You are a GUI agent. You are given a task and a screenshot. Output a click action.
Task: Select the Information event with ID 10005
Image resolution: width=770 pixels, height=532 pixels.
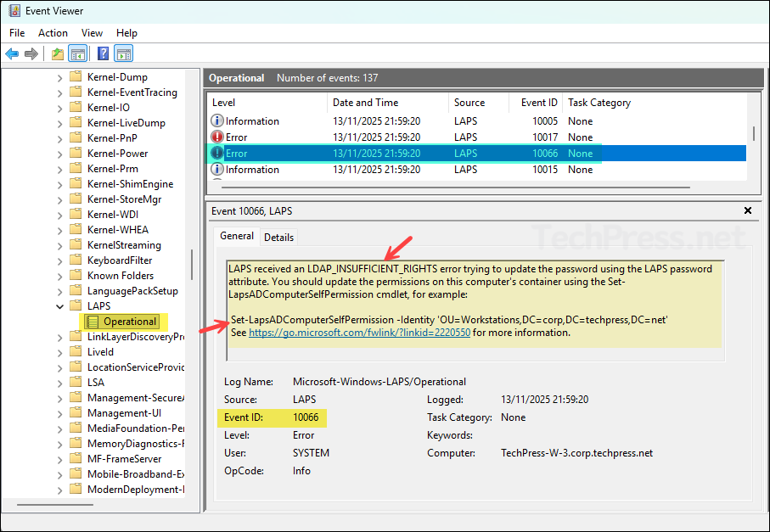click(x=340, y=120)
